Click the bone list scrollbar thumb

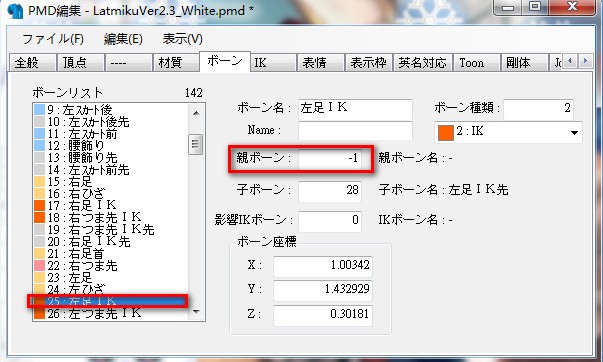point(195,144)
